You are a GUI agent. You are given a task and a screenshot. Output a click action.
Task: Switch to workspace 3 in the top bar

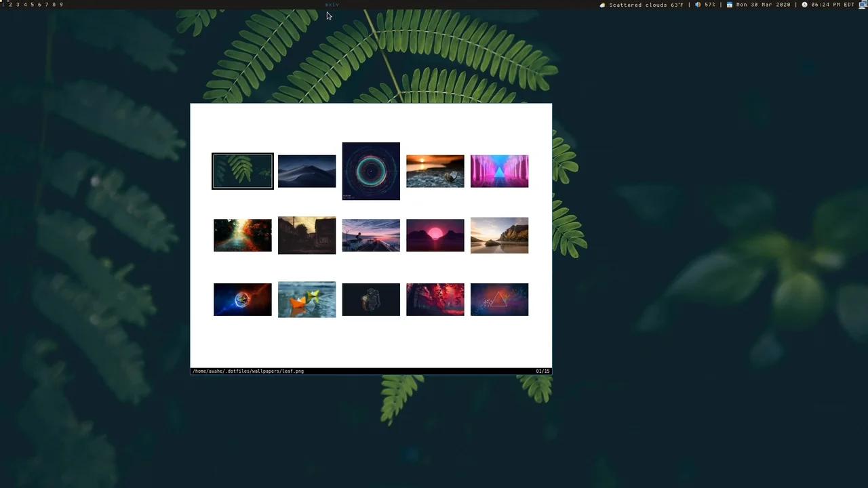coord(18,4)
